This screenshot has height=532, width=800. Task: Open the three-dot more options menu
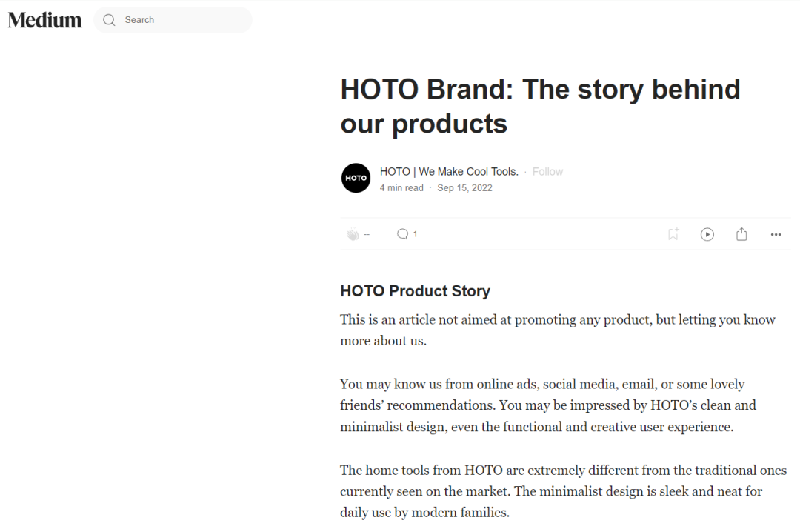[776, 234]
